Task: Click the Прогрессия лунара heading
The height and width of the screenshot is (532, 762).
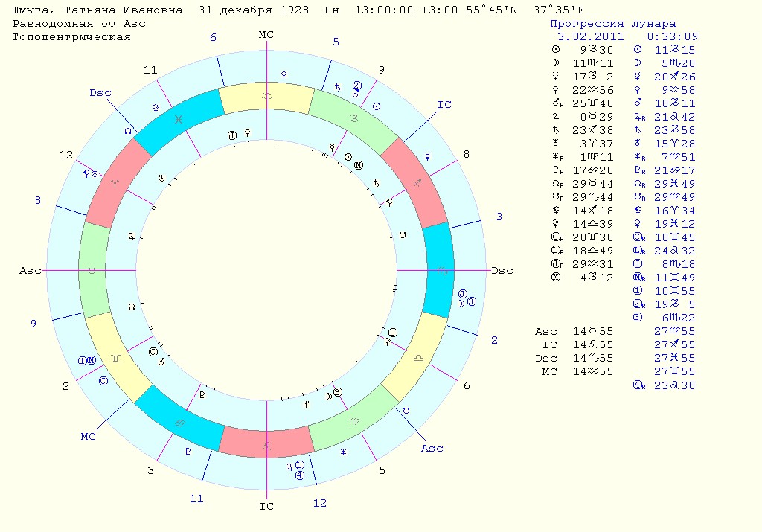Action: pyautogui.click(x=613, y=24)
